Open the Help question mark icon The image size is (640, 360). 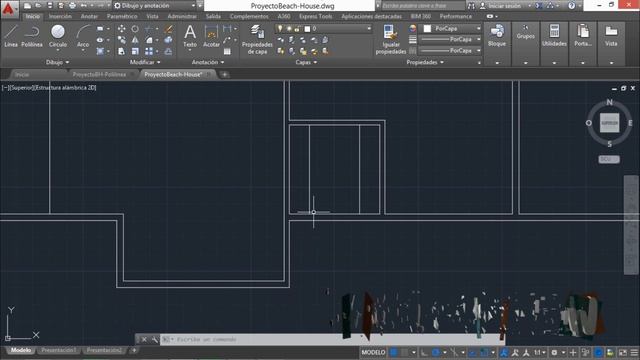point(571,6)
